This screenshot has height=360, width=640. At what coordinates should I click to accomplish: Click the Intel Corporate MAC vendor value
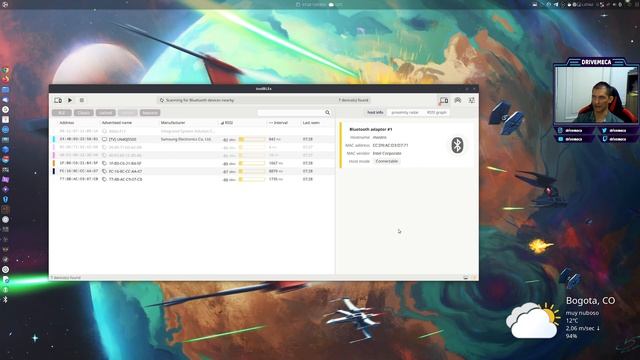pos(387,153)
